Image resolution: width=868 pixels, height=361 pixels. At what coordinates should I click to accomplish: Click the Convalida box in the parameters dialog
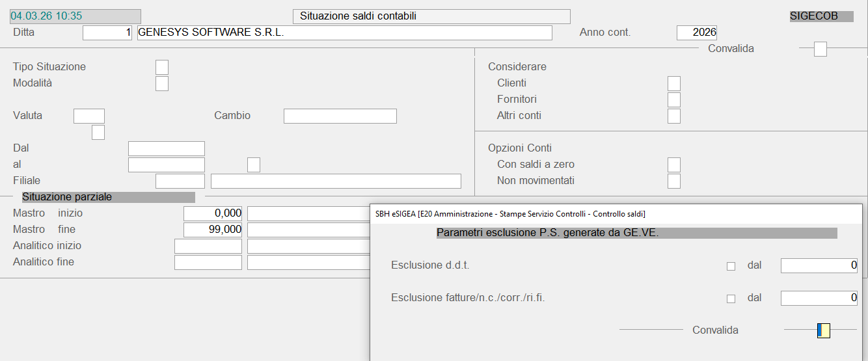click(x=824, y=330)
